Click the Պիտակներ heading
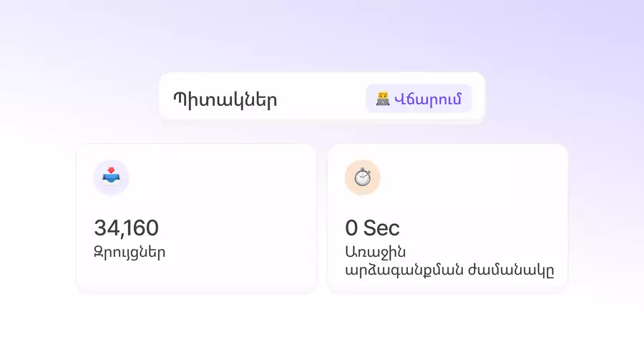Screen dimensions: 644x362 (x=225, y=99)
